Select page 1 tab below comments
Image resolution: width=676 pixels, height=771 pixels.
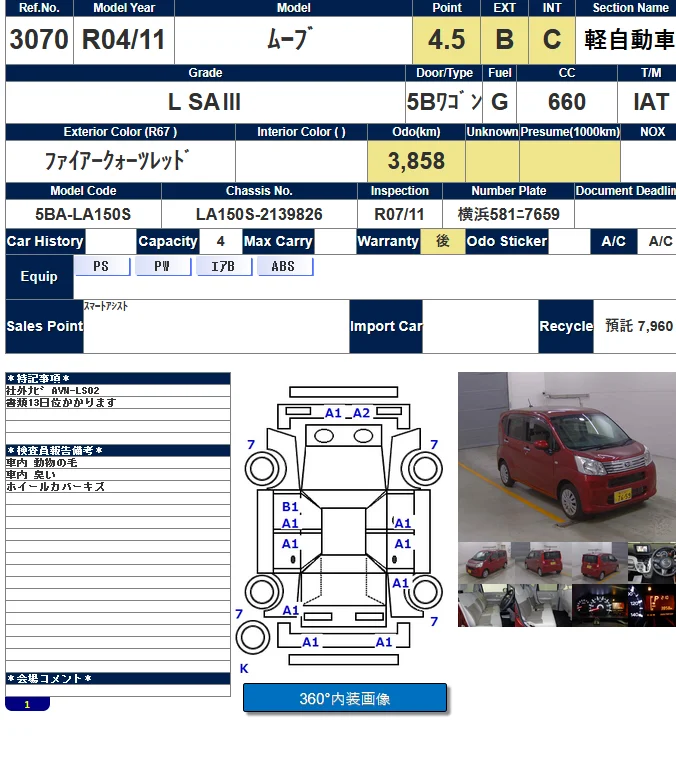pyautogui.click(x=27, y=704)
